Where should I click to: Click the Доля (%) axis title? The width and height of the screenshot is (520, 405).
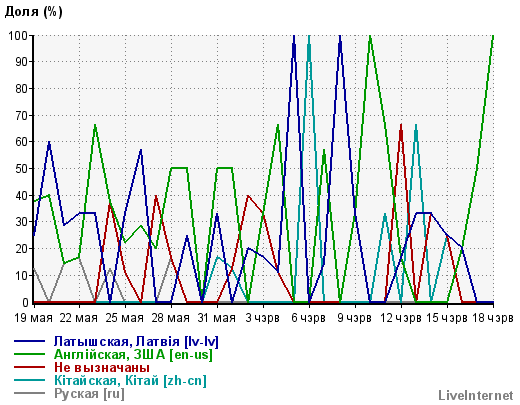point(33,12)
